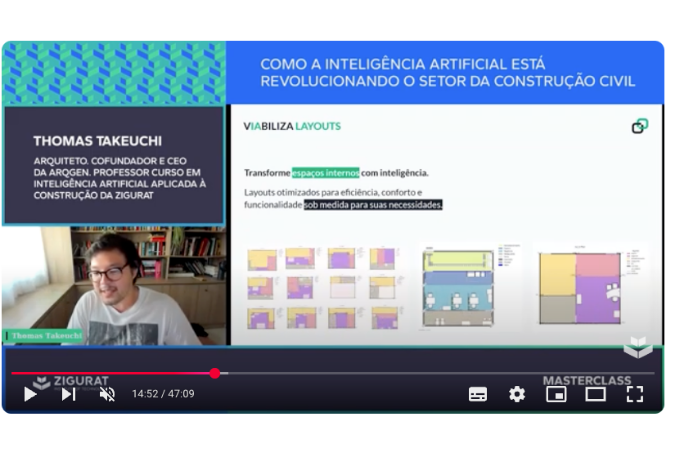Click the blue and green floor plan image
Screen dimensions: 675x450
point(458,288)
